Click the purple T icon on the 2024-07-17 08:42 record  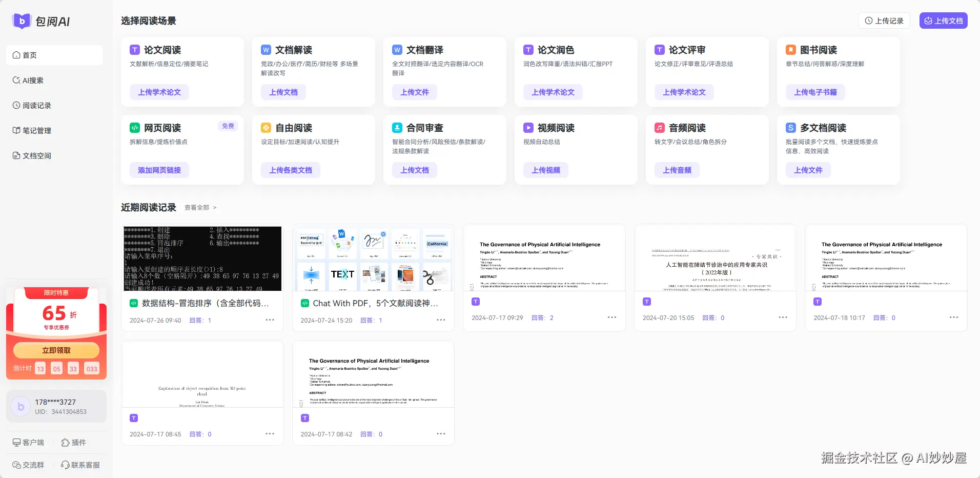(x=305, y=418)
